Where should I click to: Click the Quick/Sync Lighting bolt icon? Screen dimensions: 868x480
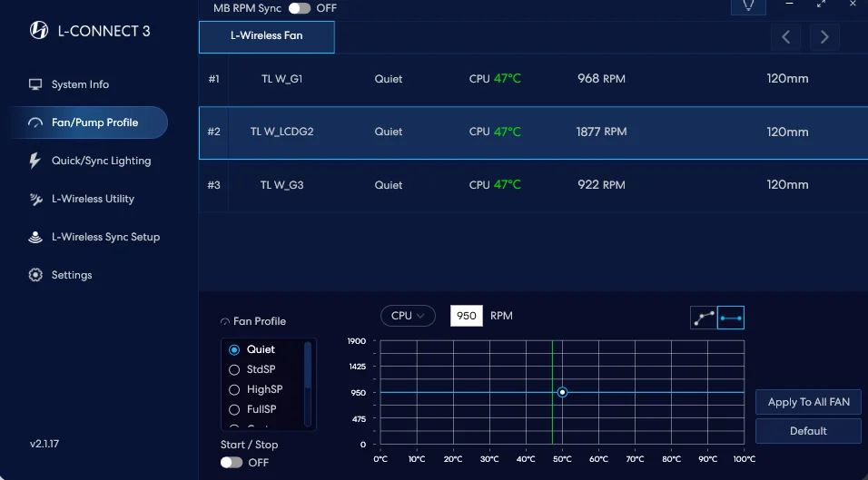(35, 161)
